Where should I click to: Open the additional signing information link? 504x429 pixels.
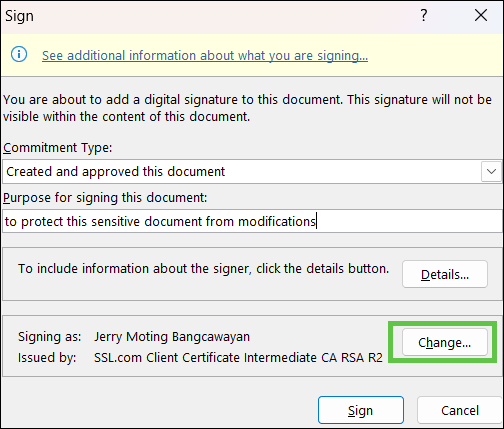pos(205,55)
